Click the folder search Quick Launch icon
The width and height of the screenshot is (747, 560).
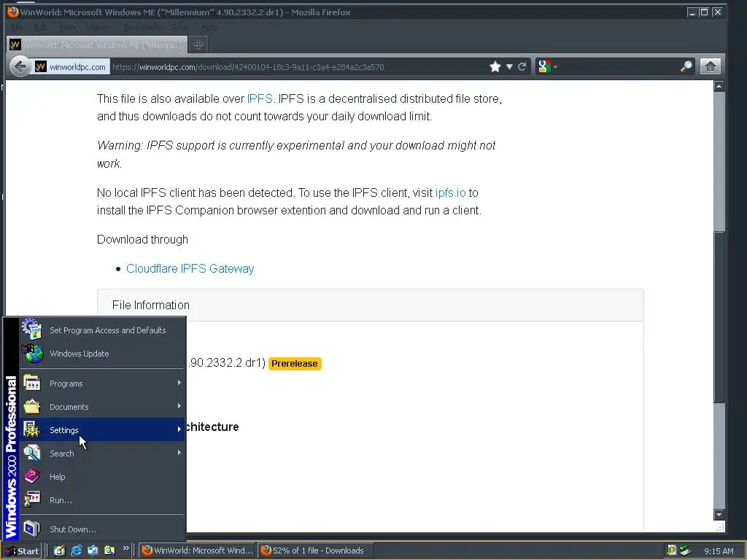pyautogui.click(x=109, y=551)
